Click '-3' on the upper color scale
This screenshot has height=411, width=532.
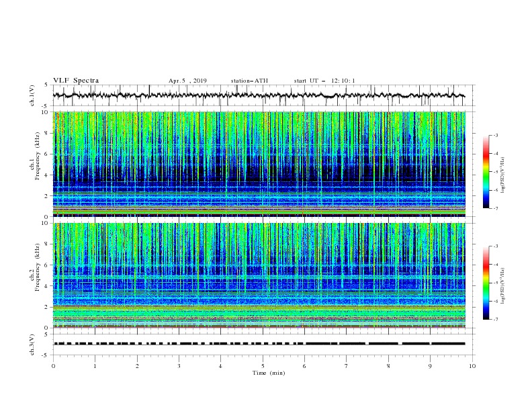coord(495,135)
